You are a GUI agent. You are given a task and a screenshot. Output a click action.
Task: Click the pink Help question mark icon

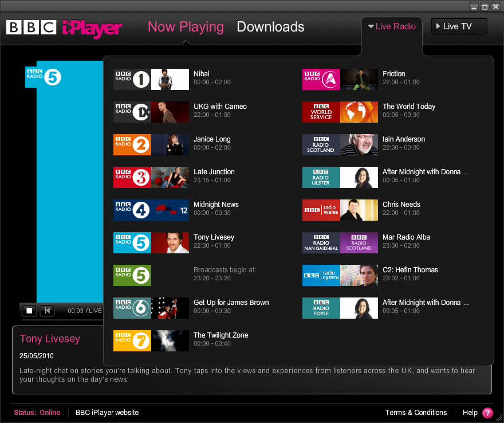[487, 413]
